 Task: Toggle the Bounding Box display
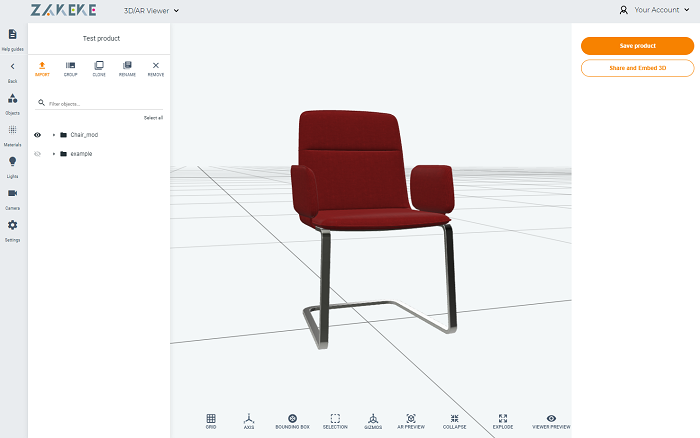pos(292,418)
